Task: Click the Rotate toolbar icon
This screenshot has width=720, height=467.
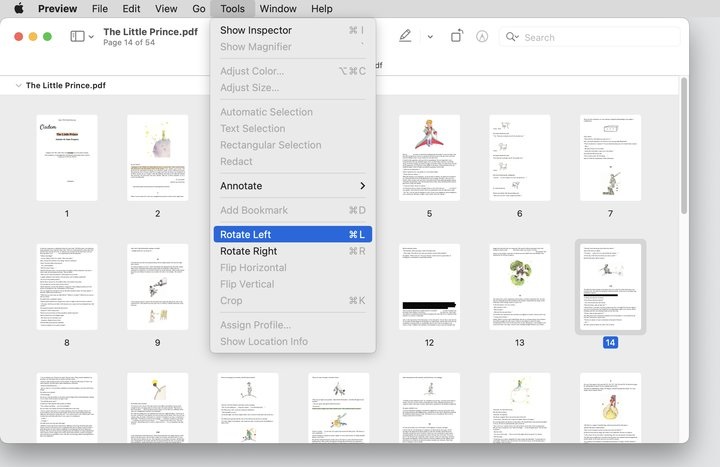Action: click(x=456, y=36)
